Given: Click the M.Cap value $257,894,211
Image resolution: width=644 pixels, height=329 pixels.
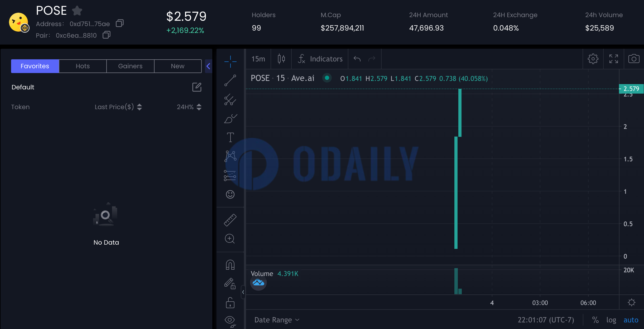Looking at the screenshot, I should click(x=342, y=28).
